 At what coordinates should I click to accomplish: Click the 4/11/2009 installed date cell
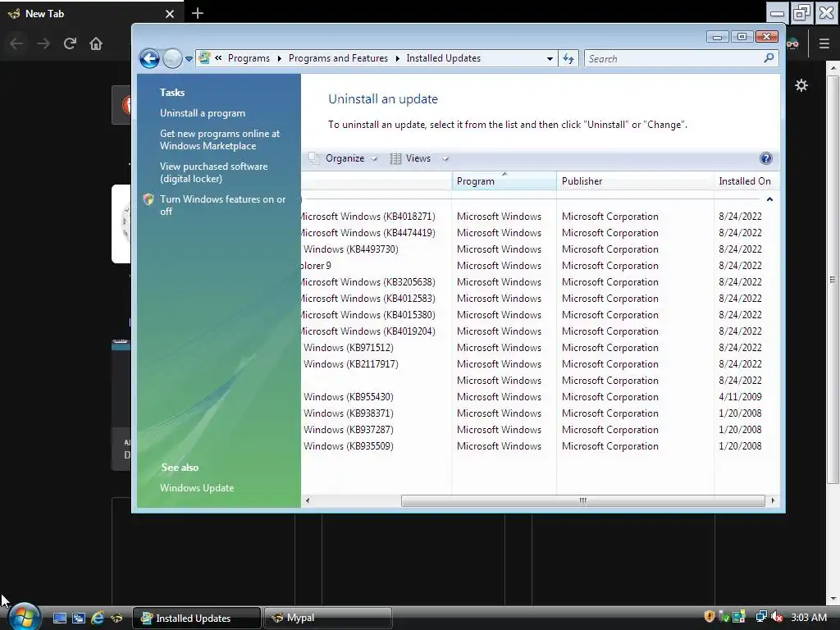pyautogui.click(x=740, y=397)
